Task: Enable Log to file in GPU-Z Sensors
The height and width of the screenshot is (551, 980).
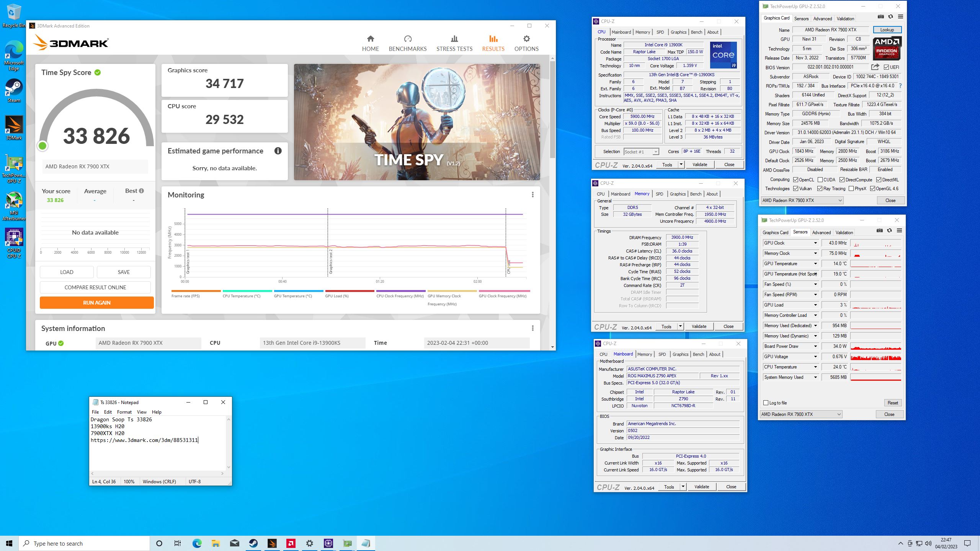Action: 766,403
